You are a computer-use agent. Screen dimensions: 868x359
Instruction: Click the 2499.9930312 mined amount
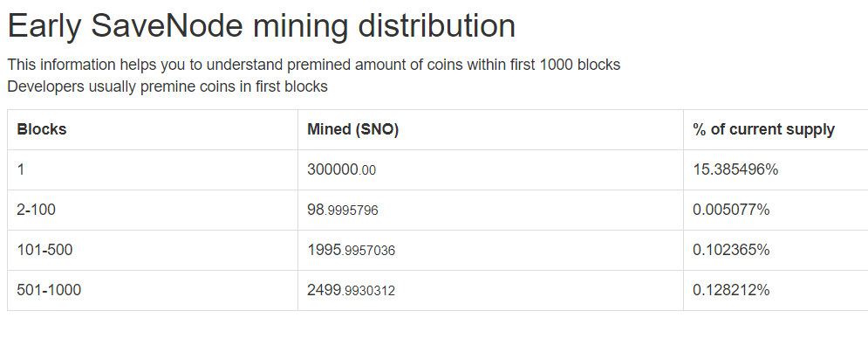(351, 290)
